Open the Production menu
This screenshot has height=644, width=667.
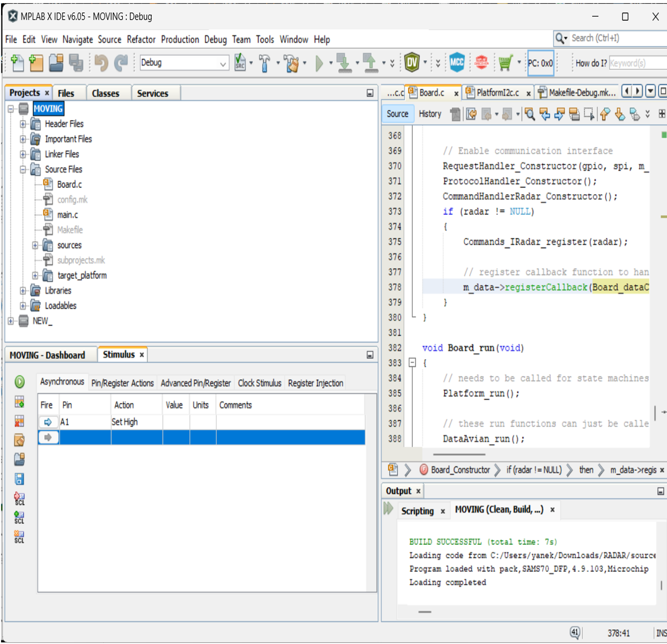(180, 40)
